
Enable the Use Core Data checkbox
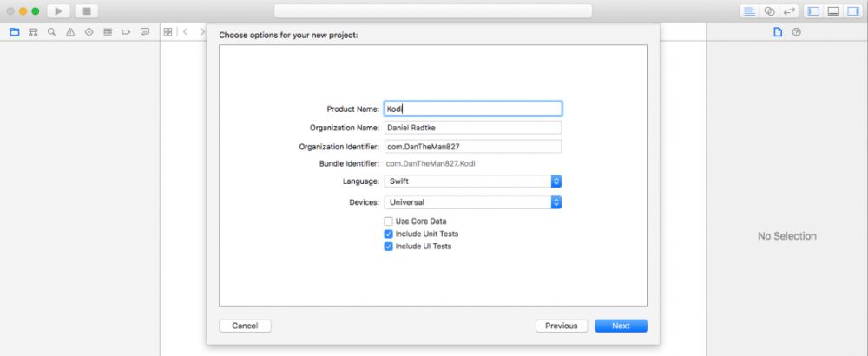coord(388,221)
